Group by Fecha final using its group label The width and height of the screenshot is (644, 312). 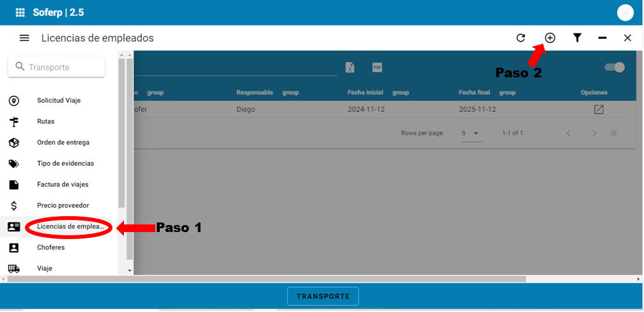507,93
